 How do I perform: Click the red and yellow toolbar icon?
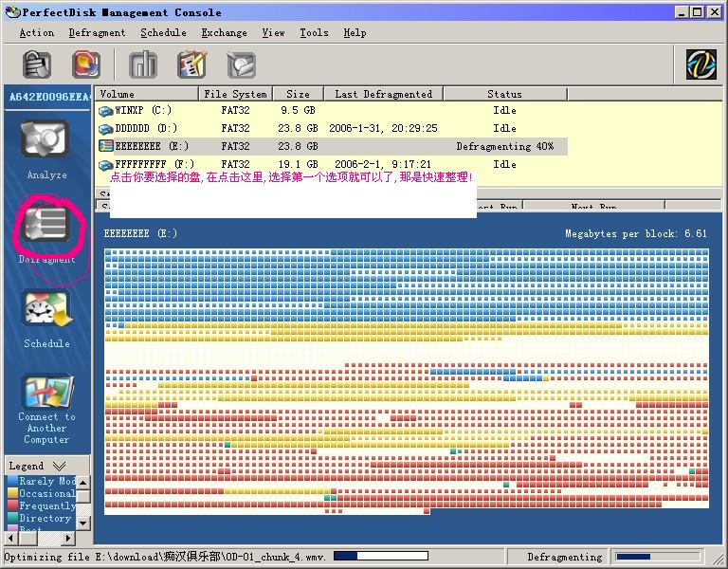pyautogui.click(x=86, y=64)
